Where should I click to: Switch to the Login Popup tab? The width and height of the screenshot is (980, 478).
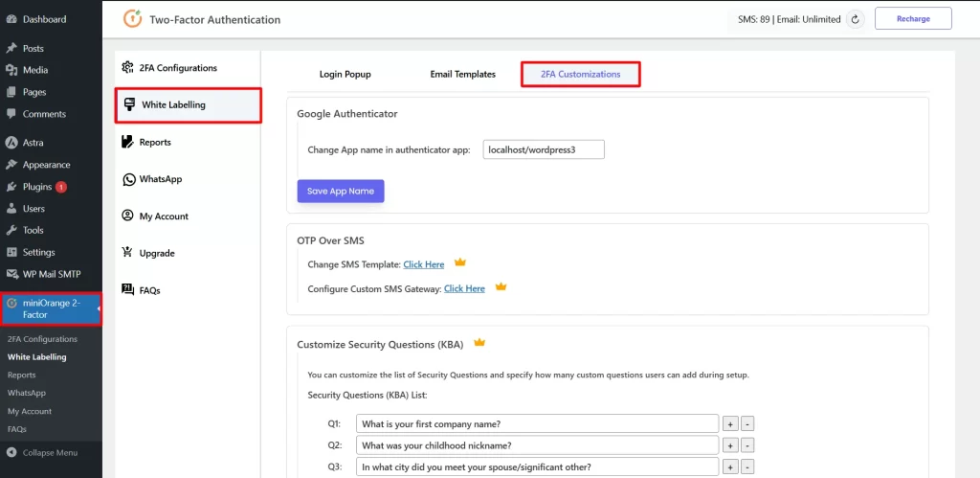[345, 75]
